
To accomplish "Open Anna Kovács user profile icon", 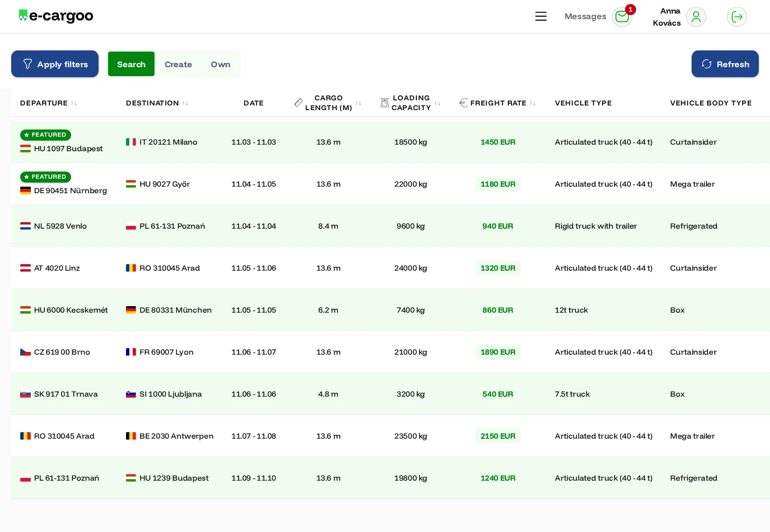I will (696, 17).
